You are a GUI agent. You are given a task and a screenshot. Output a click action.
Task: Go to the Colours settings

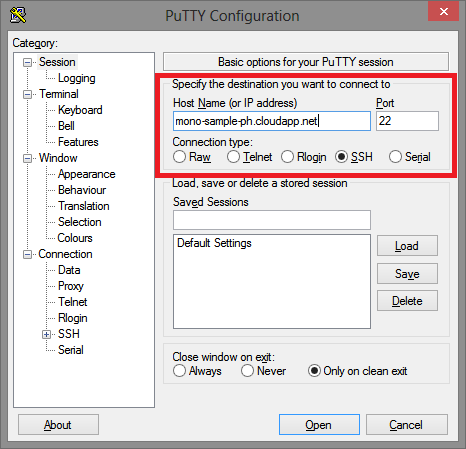75,238
